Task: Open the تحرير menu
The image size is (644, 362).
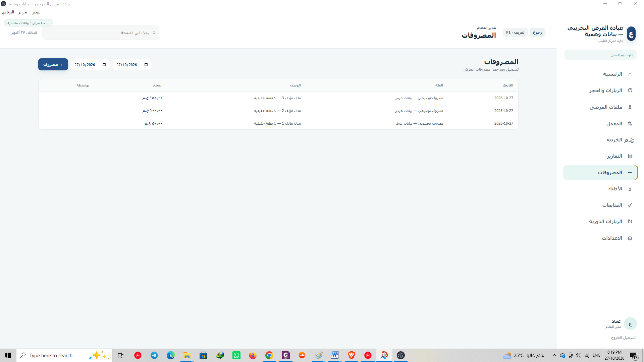Action: 23,12
